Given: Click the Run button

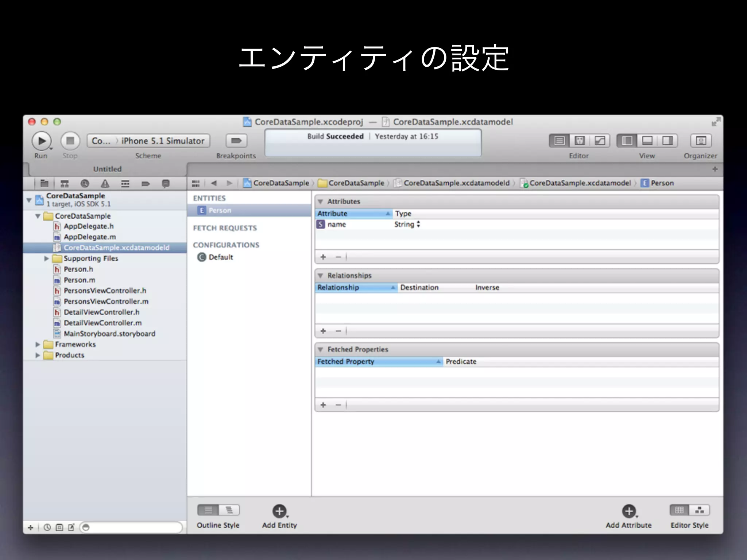Looking at the screenshot, I should click(x=41, y=141).
